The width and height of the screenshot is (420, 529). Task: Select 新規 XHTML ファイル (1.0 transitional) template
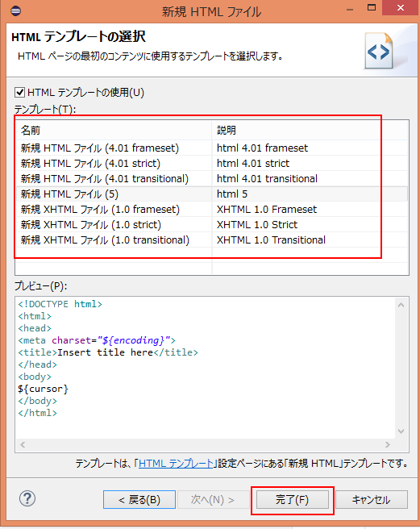211,240
